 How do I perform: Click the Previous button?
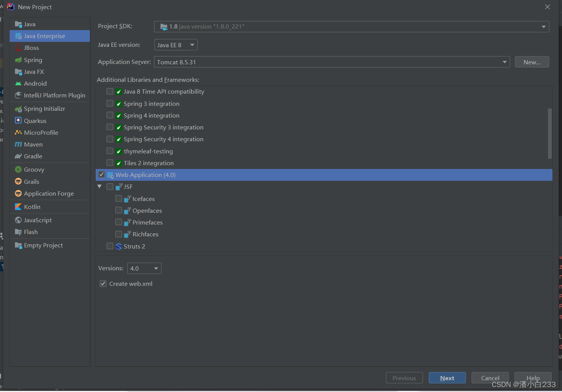pyautogui.click(x=404, y=378)
